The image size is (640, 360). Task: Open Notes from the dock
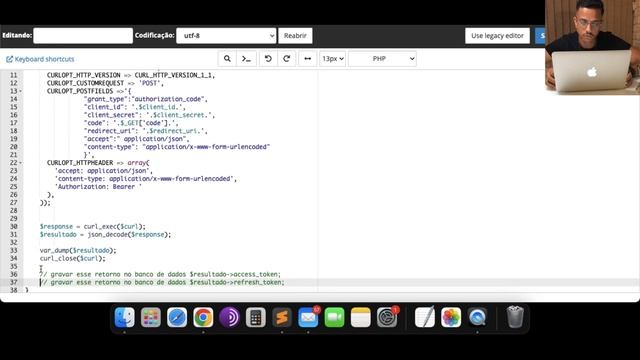361,317
